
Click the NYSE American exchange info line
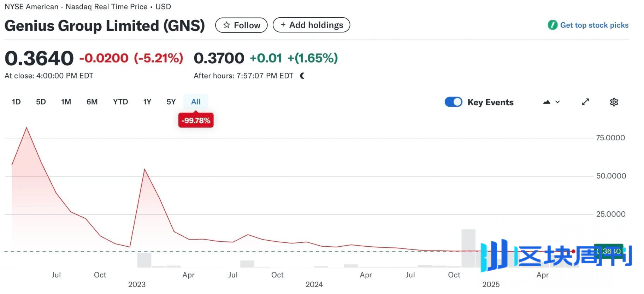point(88,7)
